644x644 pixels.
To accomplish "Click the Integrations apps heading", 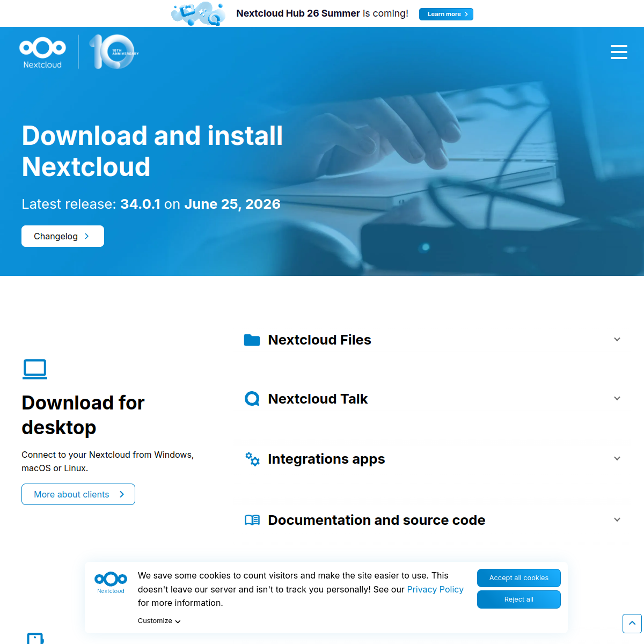I will 326,459.
